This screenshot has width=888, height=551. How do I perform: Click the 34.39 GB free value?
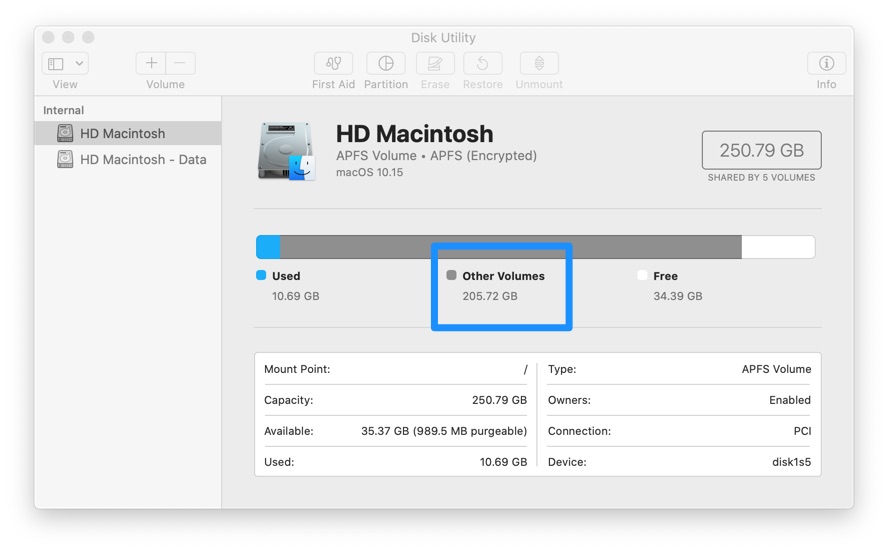(678, 296)
